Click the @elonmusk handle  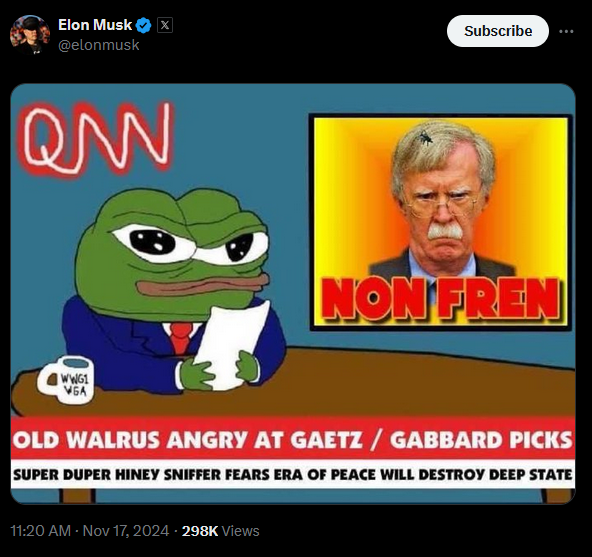99,45
